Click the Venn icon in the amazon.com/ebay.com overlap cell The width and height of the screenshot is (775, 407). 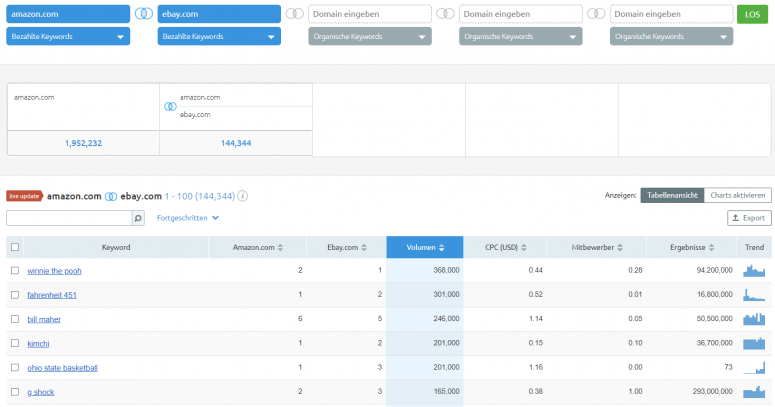[x=170, y=106]
